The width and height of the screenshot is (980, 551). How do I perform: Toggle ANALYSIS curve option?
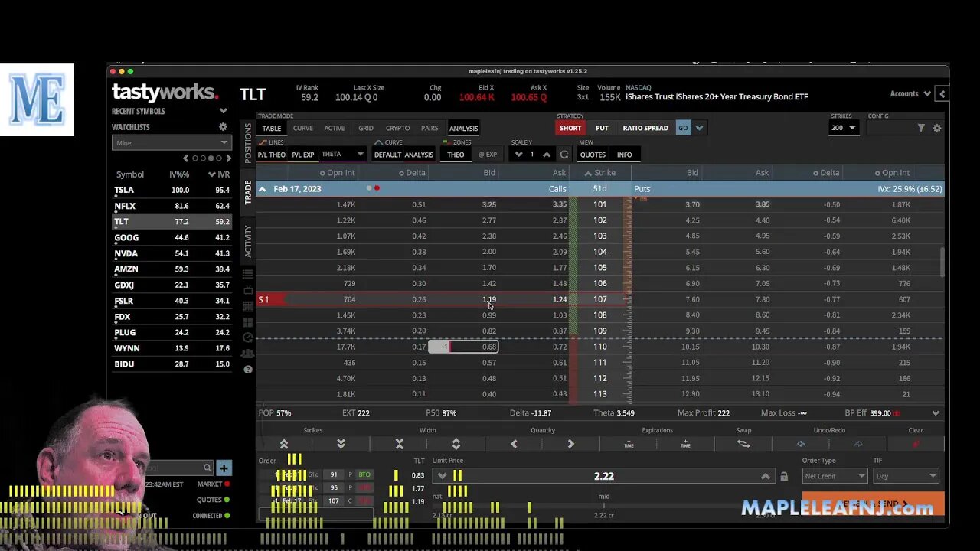(419, 155)
